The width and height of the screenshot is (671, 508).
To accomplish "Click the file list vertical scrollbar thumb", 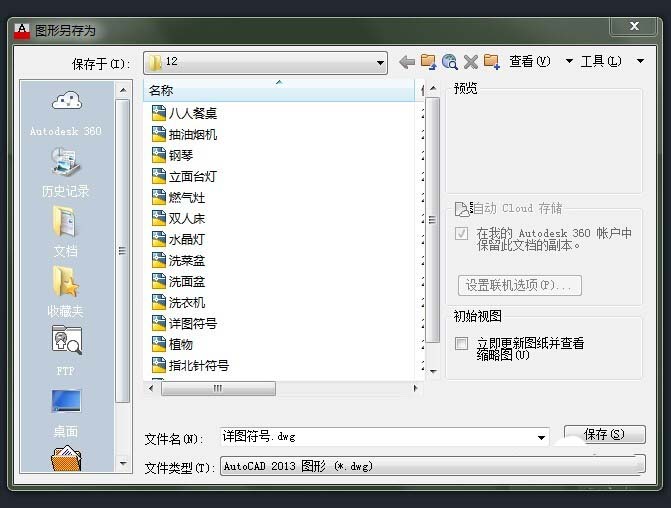I will [433, 220].
